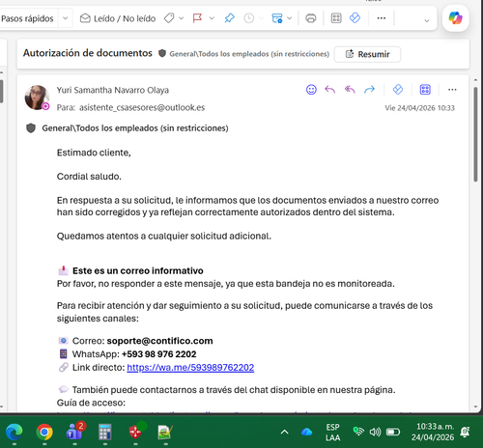
Task: Pin the message with the pin icon
Action: (229, 18)
